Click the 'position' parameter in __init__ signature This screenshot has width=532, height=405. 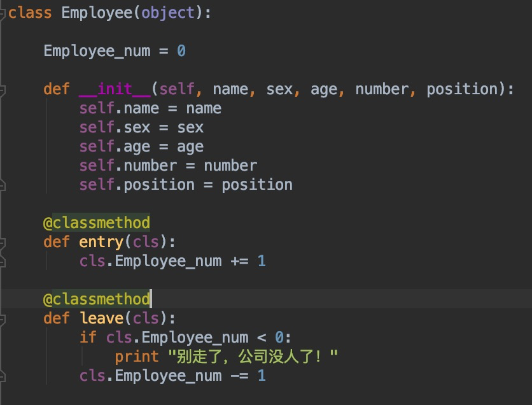[462, 90]
